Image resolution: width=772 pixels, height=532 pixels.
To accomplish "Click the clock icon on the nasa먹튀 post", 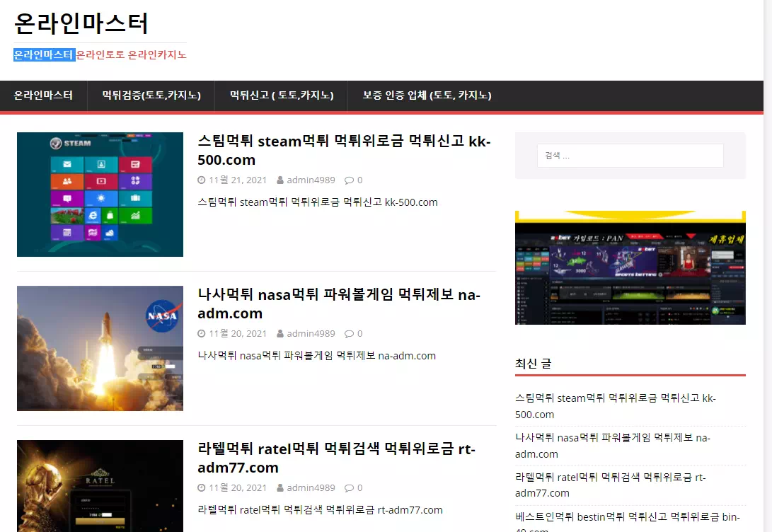I will tap(202, 334).
